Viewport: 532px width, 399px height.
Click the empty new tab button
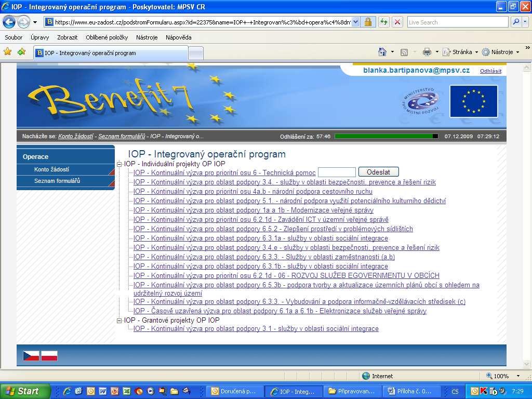[196, 54]
